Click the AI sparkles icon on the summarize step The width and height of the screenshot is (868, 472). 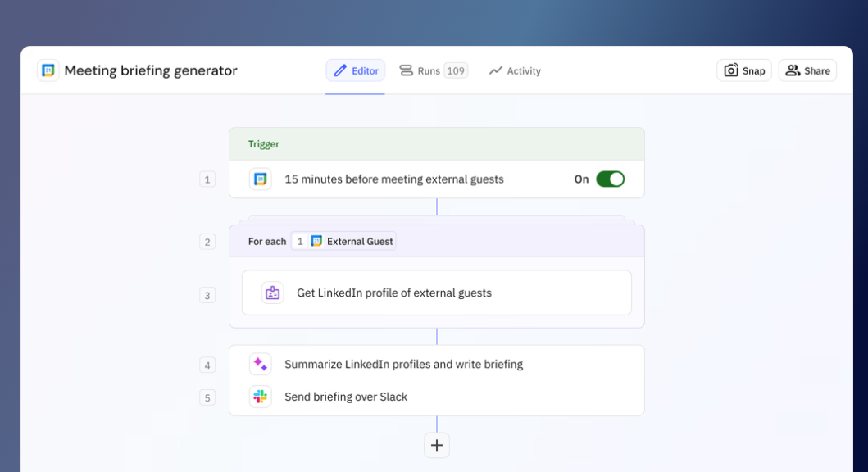tap(259, 364)
